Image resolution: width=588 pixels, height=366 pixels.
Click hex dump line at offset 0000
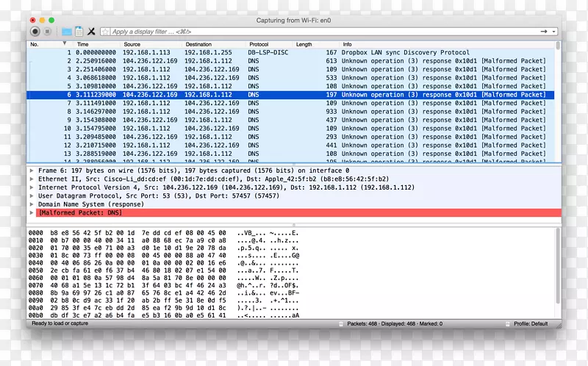pyautogui.click(x=163, y=233)
